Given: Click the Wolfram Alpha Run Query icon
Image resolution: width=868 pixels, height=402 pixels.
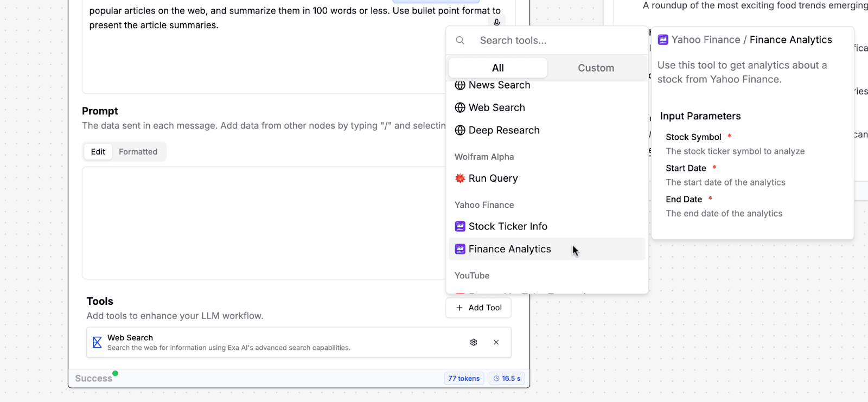Looking at the screenshot, I should [x=460, y=178].
